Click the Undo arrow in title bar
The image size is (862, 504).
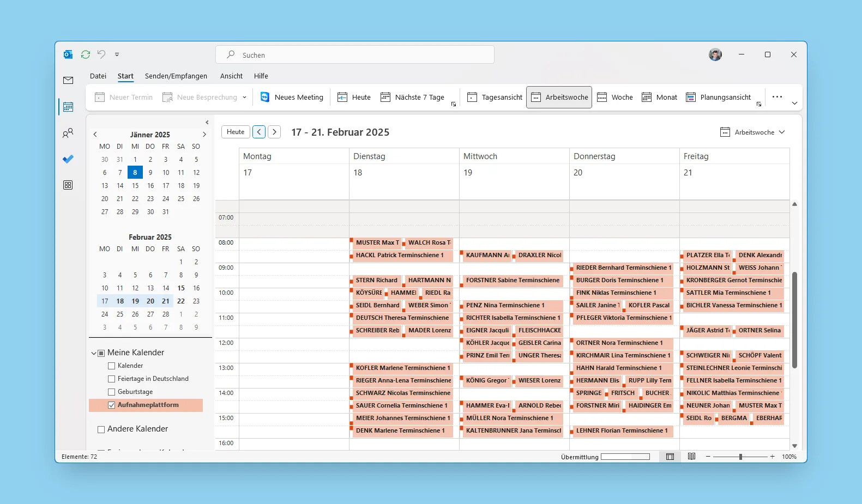point(101,54)
